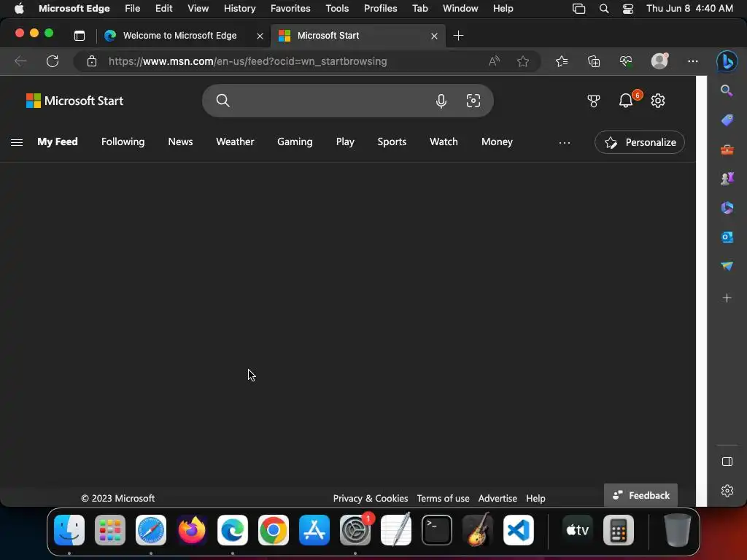Open Edge Settings and more ellipsis menu
Screen dimensions: 747x560
point(693,61)
